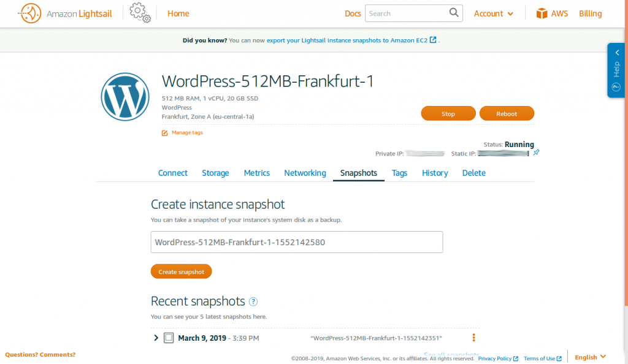Go to the Networking tab
The width and height of the screenshot is (628, 364).
tap(305, 173)
